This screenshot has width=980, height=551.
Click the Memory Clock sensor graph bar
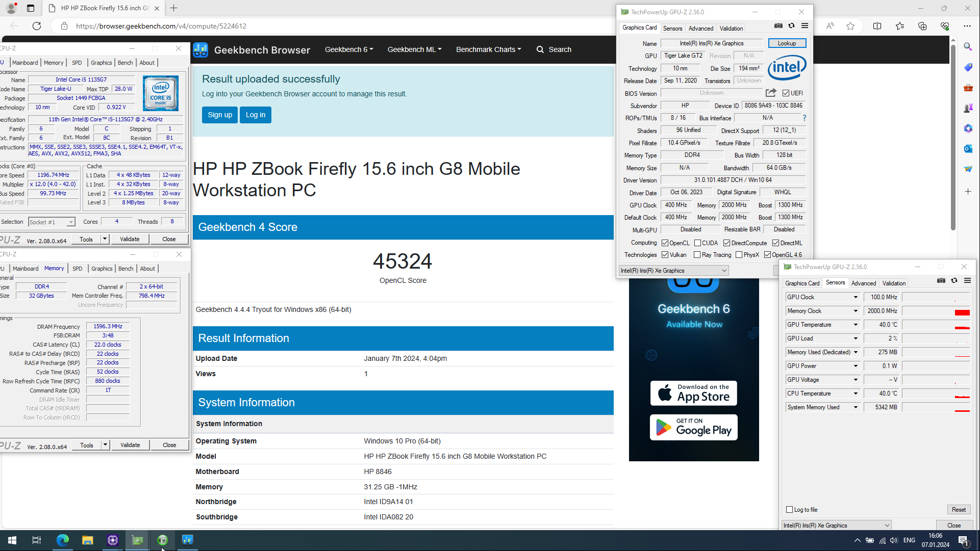[936, 311]
